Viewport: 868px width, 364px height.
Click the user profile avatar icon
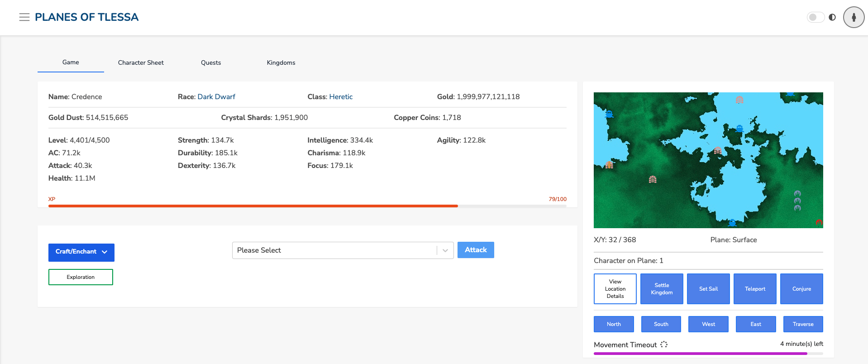click(854, 17)
